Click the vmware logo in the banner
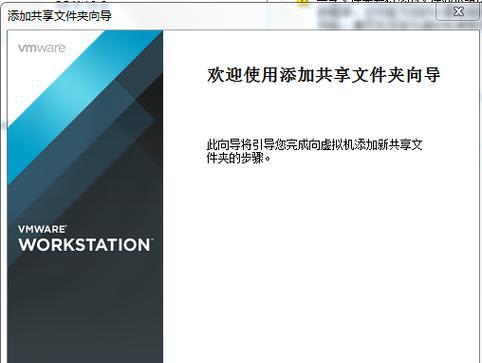The height and width of the screenshot is (363, 482). pos(42,48)
